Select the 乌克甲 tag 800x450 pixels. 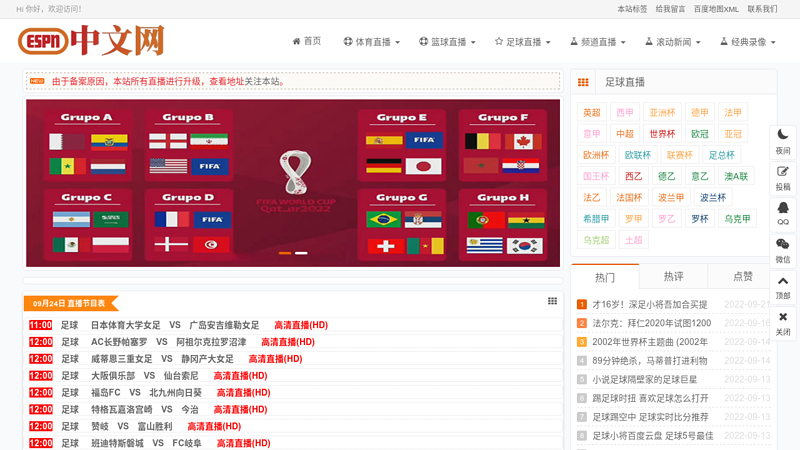[x=737, y=219]
